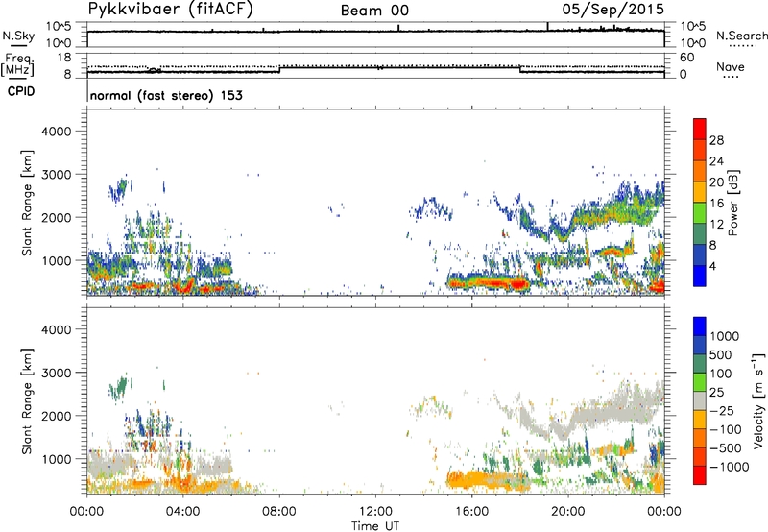Click the gray segment of Velocity color bar
This screenshot has width=768, height=532.
pos(700,401)
